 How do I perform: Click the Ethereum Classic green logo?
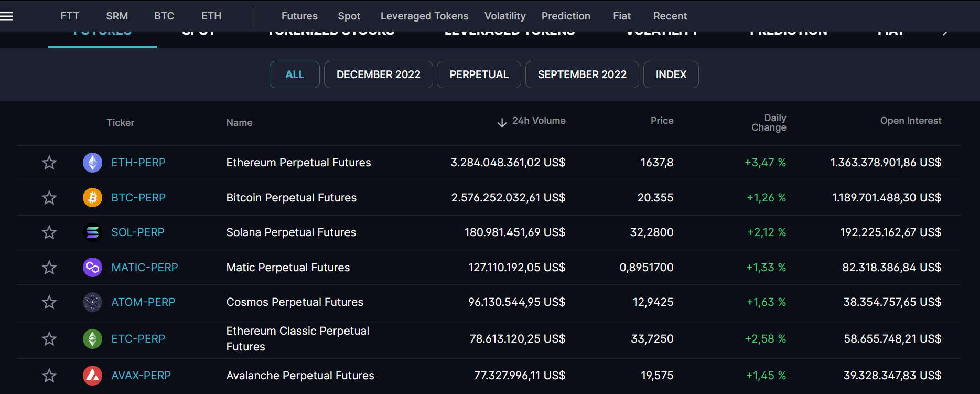92,339
